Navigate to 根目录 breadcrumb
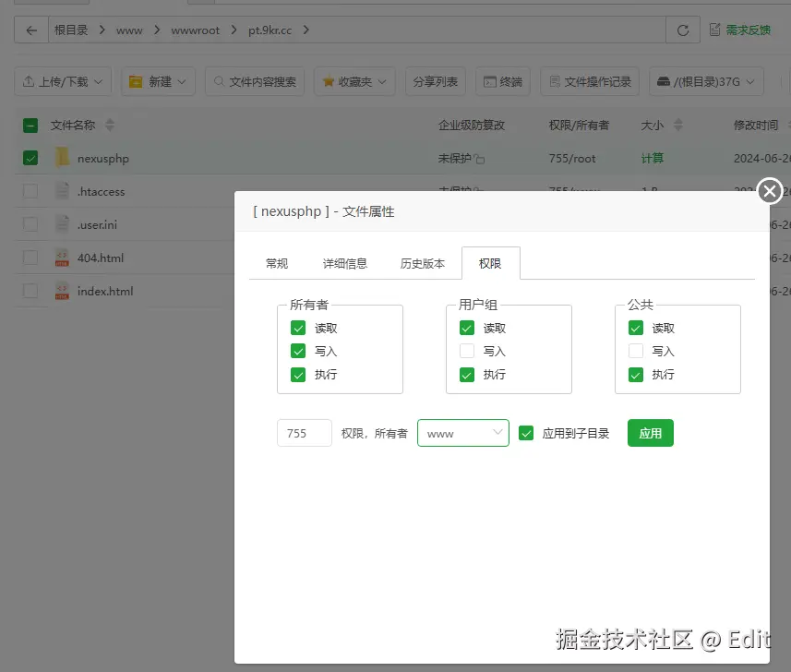The width and height of the screenshot is (791, 672). (71, 30)
